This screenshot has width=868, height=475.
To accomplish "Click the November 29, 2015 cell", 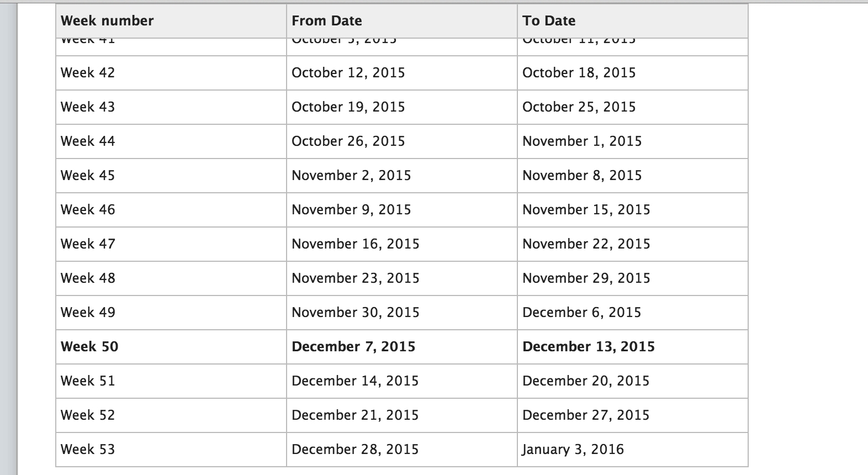I will (x=633, y=278).
